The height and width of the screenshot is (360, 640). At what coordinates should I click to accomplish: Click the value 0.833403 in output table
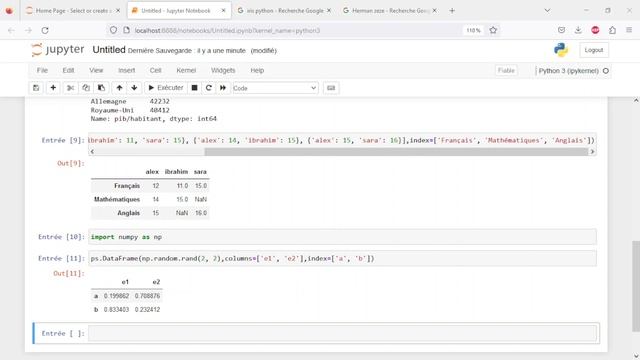pos(116,309)
